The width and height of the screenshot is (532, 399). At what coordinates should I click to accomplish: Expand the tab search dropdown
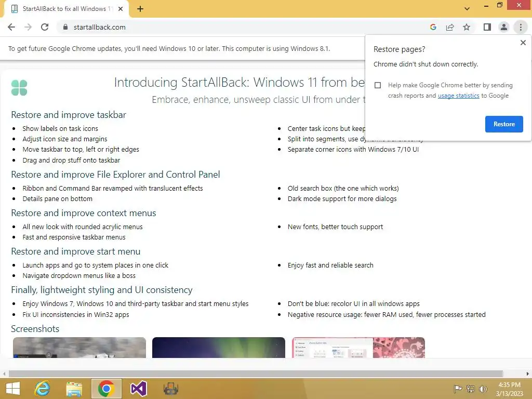pyautogui.click(x=467, y=9)
